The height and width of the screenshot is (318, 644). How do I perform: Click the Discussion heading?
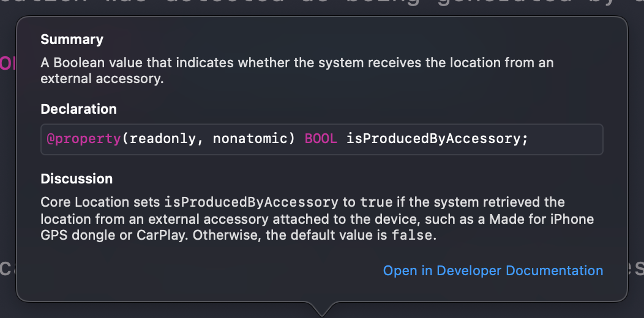[x=77, y=179]
